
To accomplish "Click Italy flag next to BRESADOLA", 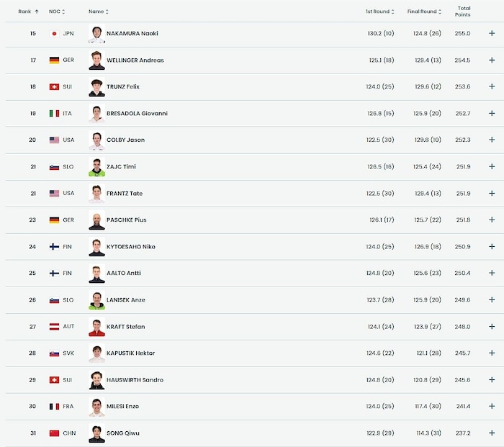I will (x=54, y=114).
